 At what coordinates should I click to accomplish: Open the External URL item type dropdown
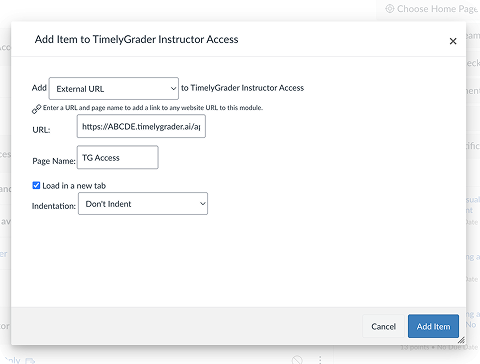pos(114,88)
